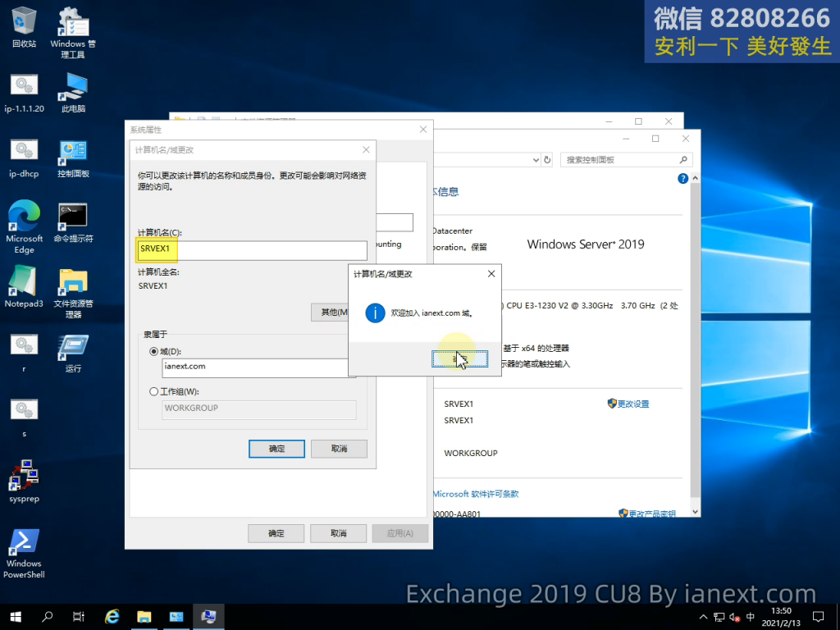Click the 计算机名 text field containing SRVEX1
The image size is (840, 630).
(253, 250)
